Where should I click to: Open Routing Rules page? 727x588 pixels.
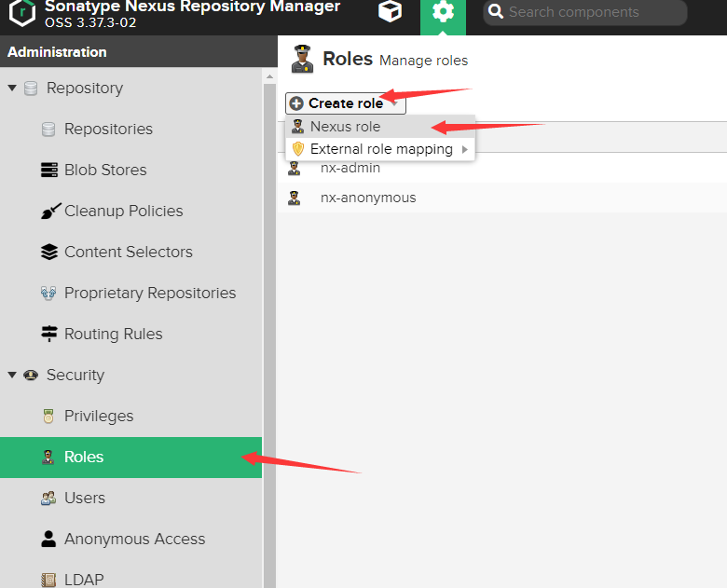(114, 334)
